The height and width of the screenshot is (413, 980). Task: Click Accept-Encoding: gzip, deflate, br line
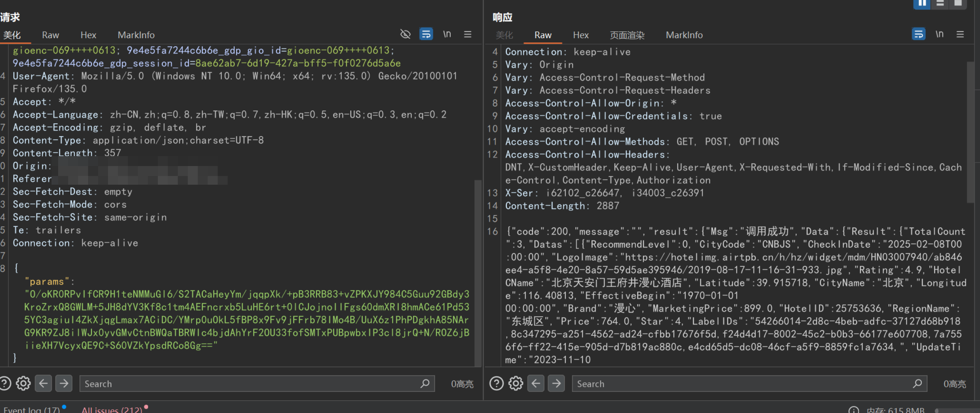[109, 127]
